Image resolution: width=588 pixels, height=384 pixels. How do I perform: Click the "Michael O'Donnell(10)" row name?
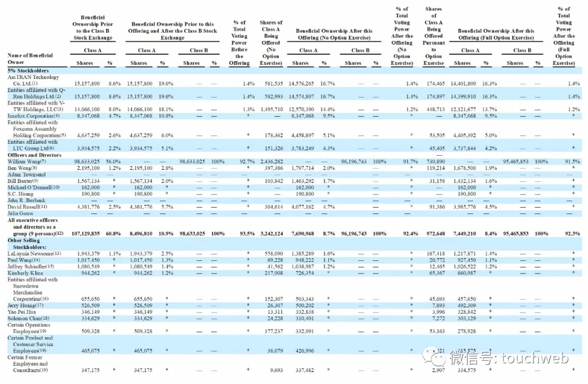(x=33, y=187)
